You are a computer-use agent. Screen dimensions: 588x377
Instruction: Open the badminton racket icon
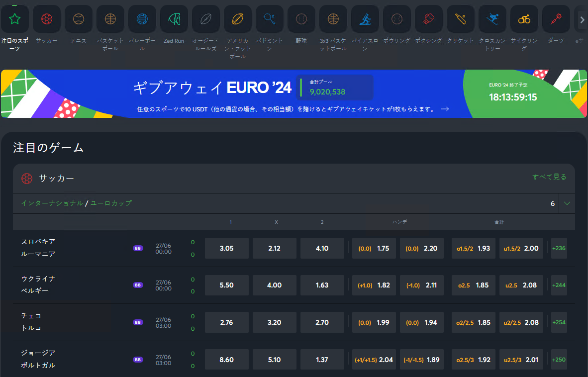[270, 19]
